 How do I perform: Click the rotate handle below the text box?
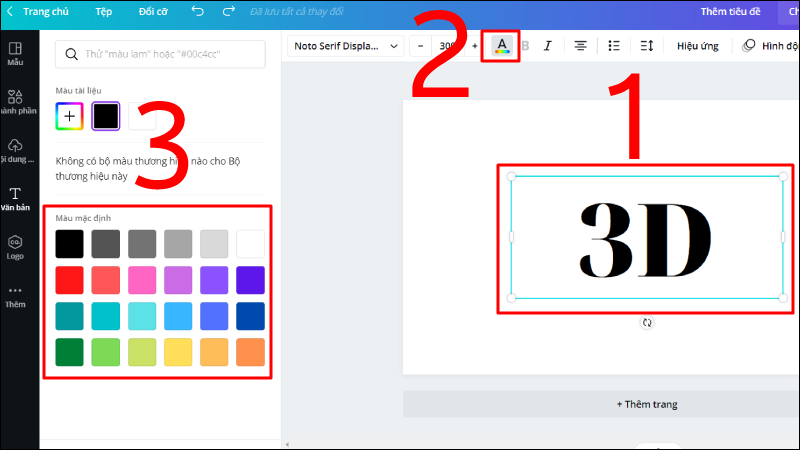tap(647, 322)
